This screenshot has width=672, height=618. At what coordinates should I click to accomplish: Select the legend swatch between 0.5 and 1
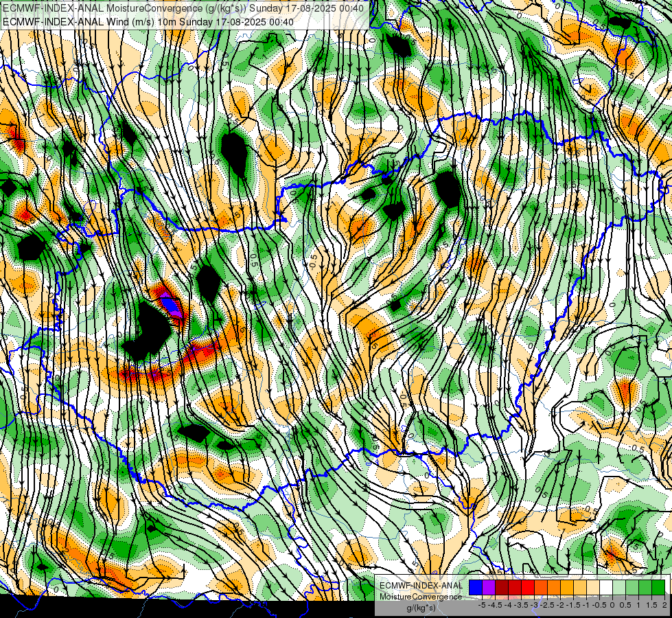coord(633,587)
